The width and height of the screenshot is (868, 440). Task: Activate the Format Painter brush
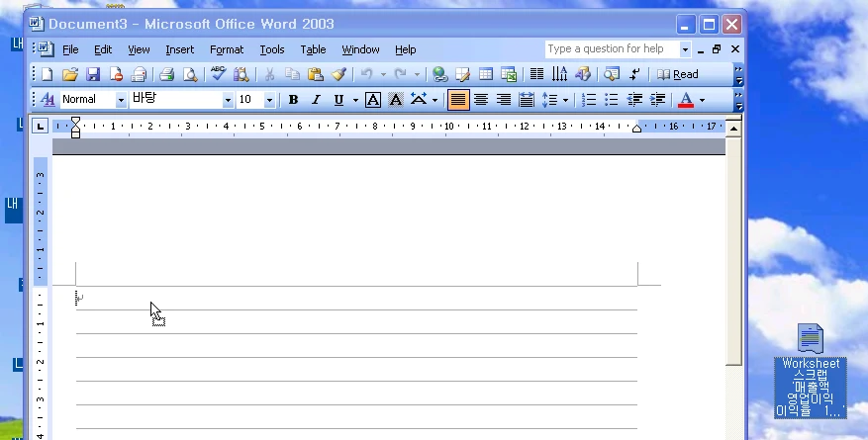(x=338, y=74)
